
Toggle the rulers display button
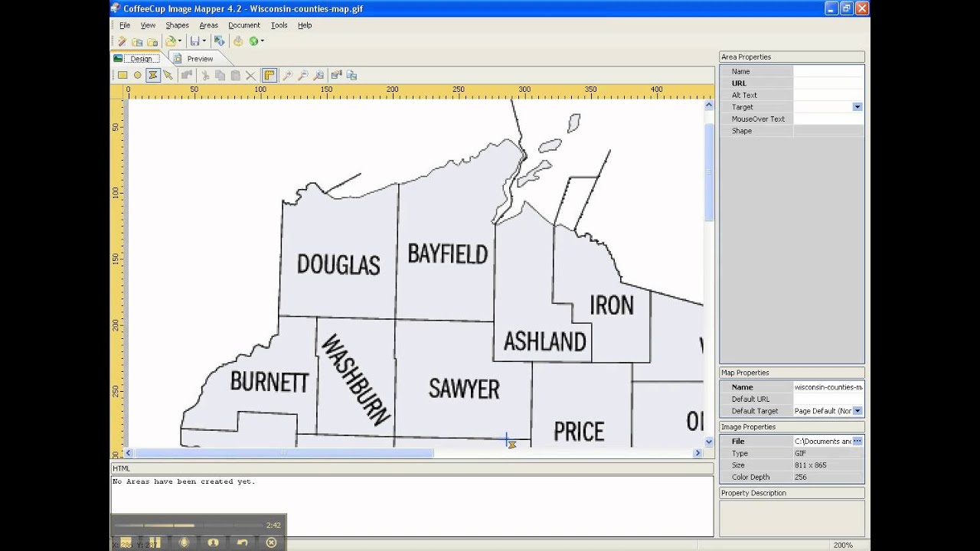[x=269, y=75]
